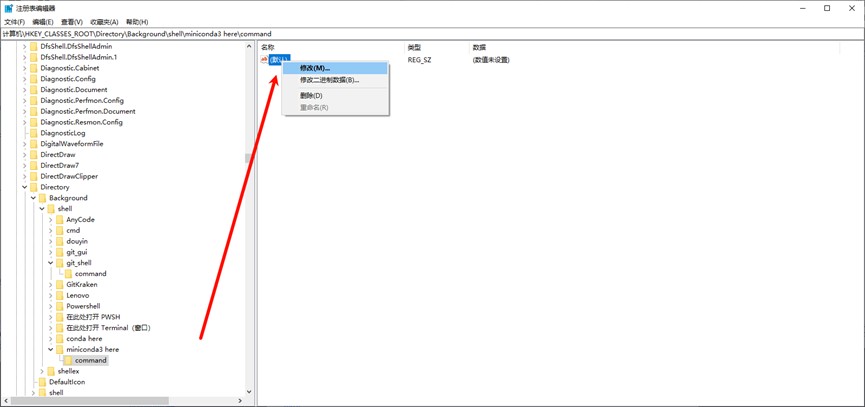Collapse the Background key
This screenshot has height=407, width=865.
click(x=33, y=198)
